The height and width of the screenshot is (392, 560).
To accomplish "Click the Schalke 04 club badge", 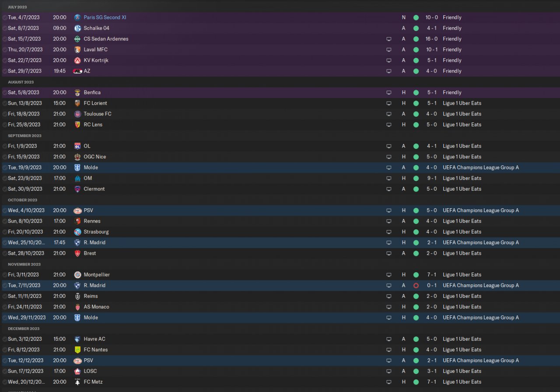I will point(77,28).
